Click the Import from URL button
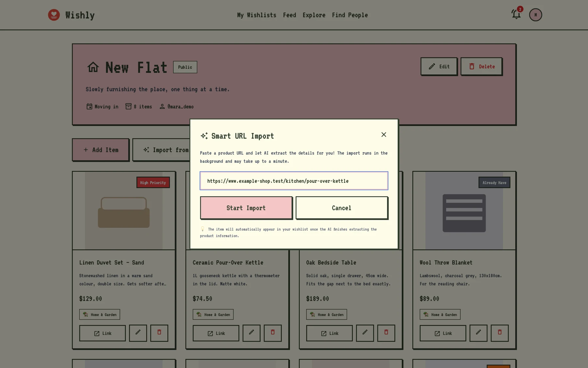588x368 pixels. (x=161, y=150)
